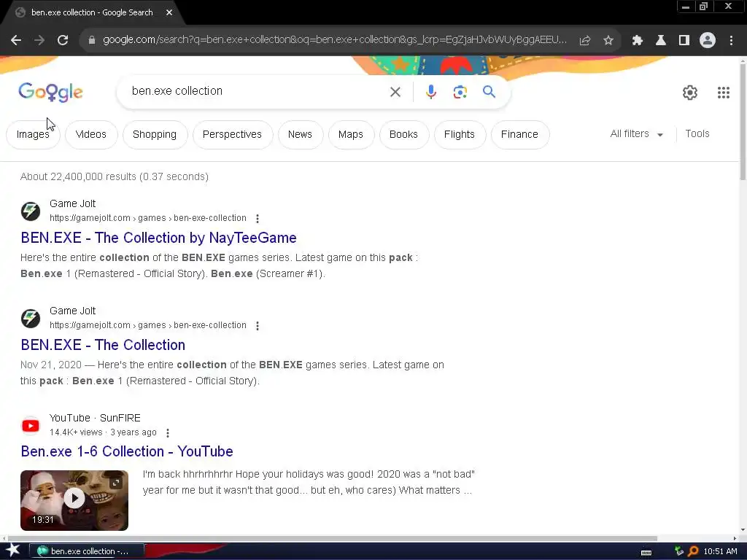Select the Books filter
The width and height of the screenshot is (747, 560).
point(403,135)
